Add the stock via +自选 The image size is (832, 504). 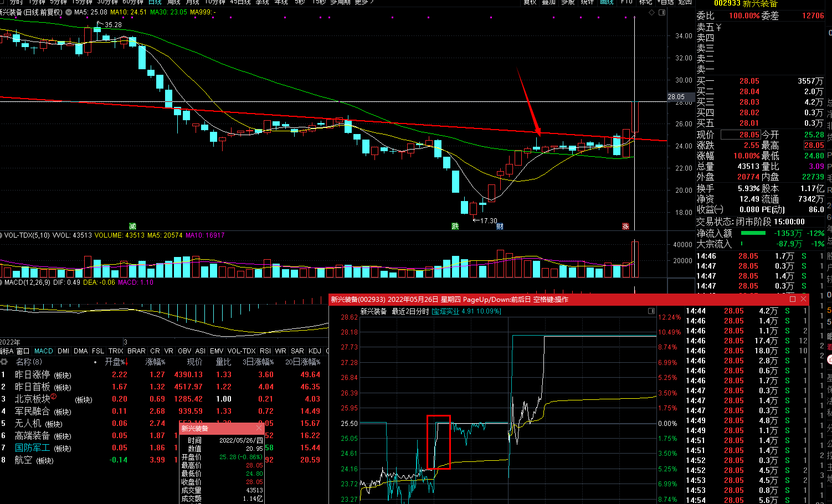(666, 2)
